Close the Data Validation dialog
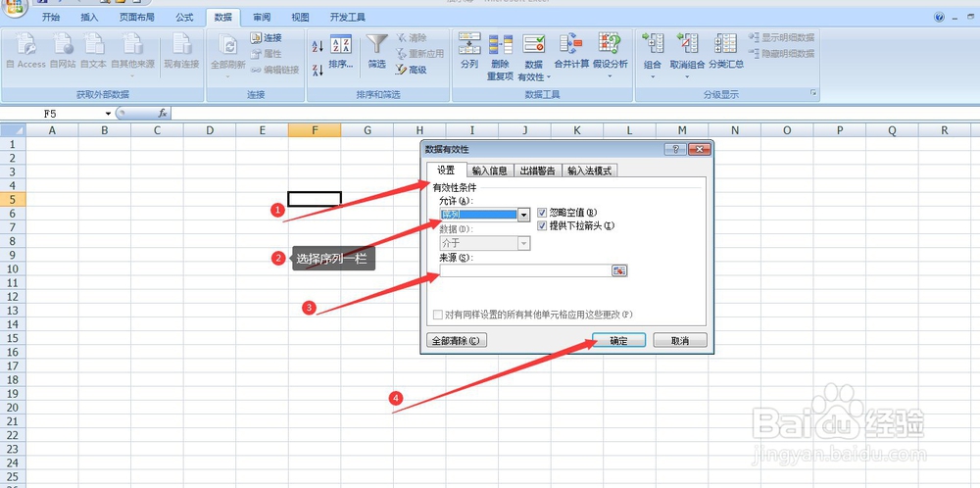Image resolution: width=980 pixels, height=488 pixels. point(700,149)
